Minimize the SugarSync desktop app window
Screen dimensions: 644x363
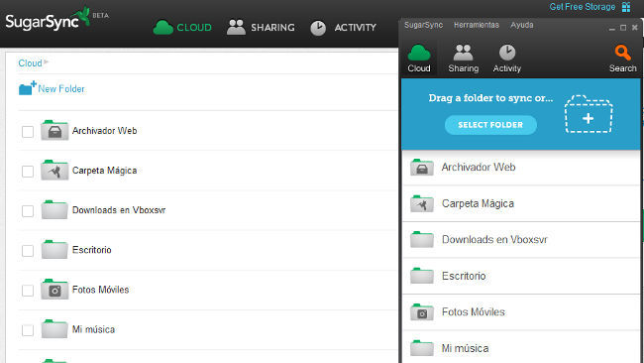pos(612,28)
